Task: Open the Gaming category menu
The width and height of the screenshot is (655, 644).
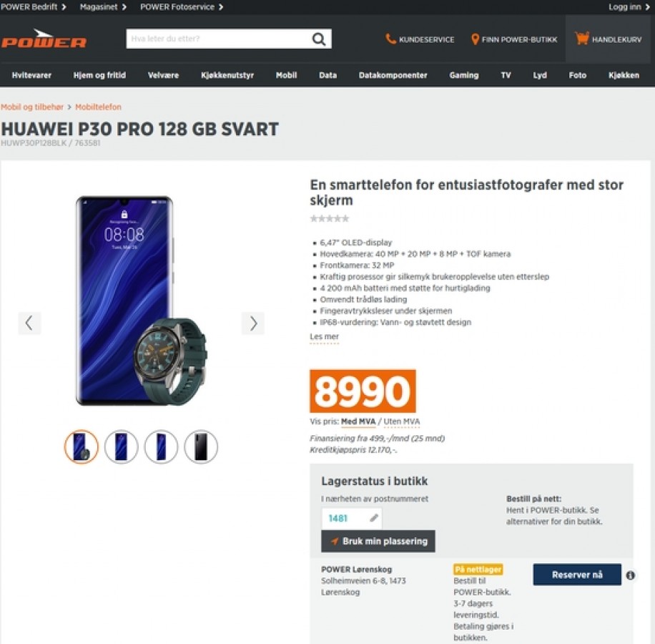Action: (463, 75)
